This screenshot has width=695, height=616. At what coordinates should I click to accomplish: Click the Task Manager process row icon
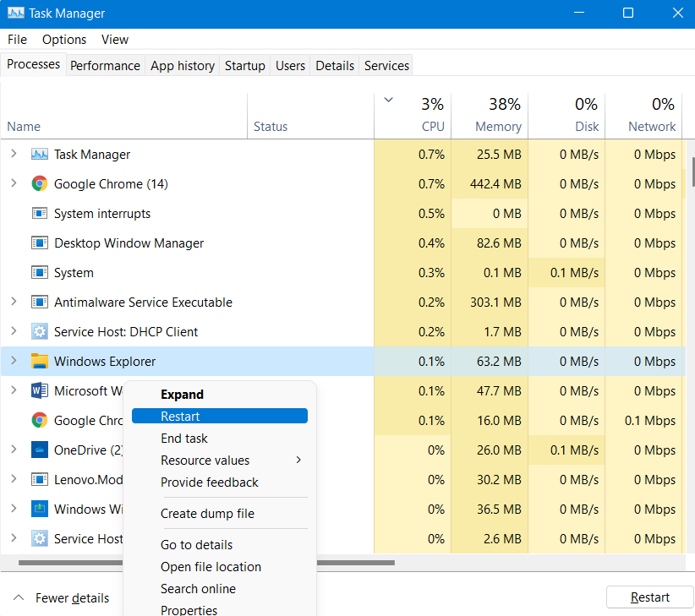pyautogui.click(x=39, y=155)
